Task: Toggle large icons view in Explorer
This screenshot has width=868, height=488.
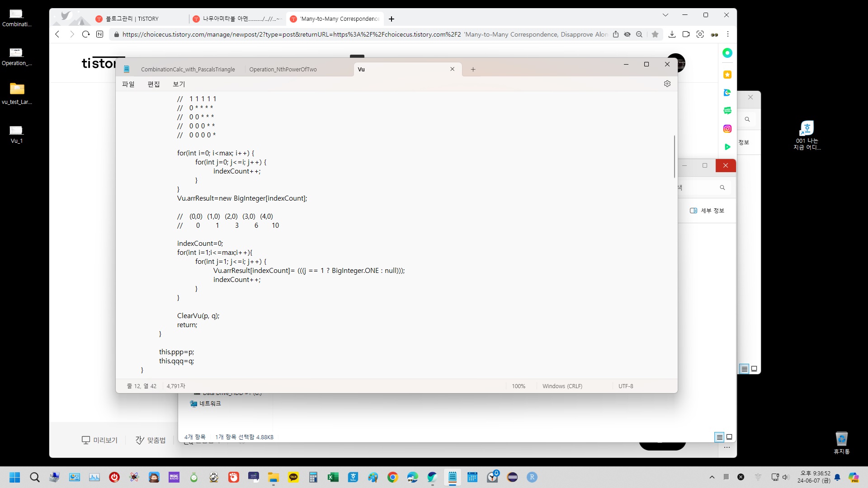Action: [x=729, y=437]
